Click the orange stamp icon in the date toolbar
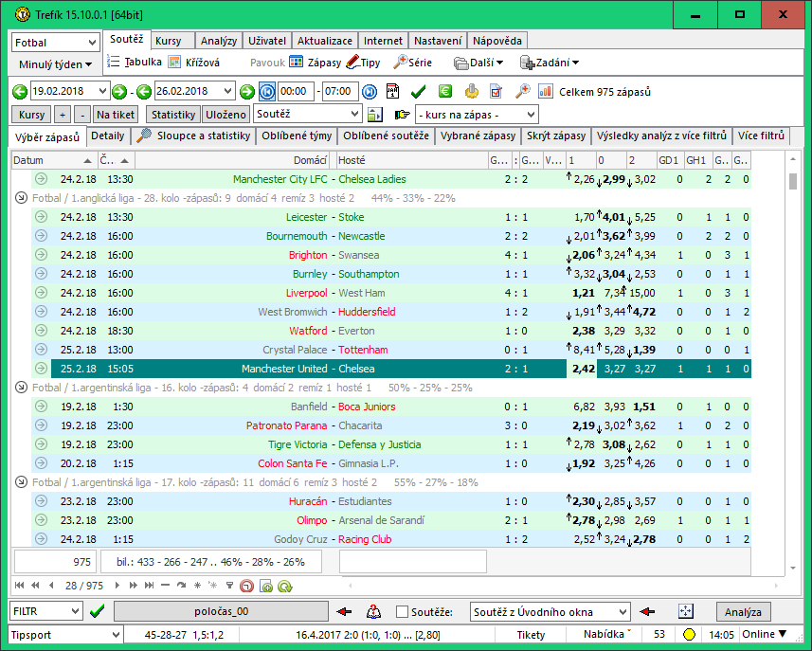The width and height of the screenshot is (812, 651). (471, 91)
